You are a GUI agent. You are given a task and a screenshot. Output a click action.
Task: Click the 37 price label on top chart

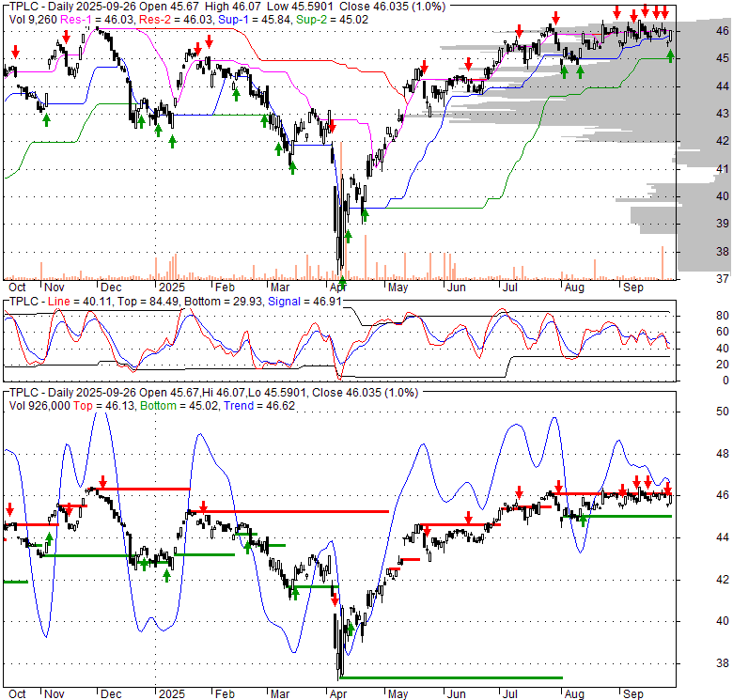point(723,279)
